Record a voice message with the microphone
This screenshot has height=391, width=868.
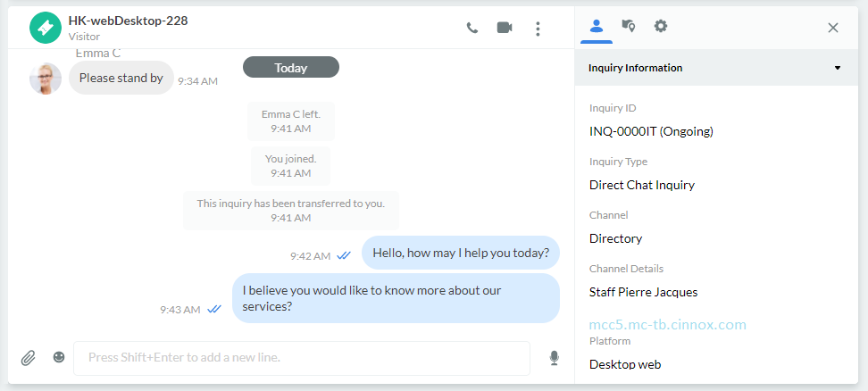tap(555, 358)
